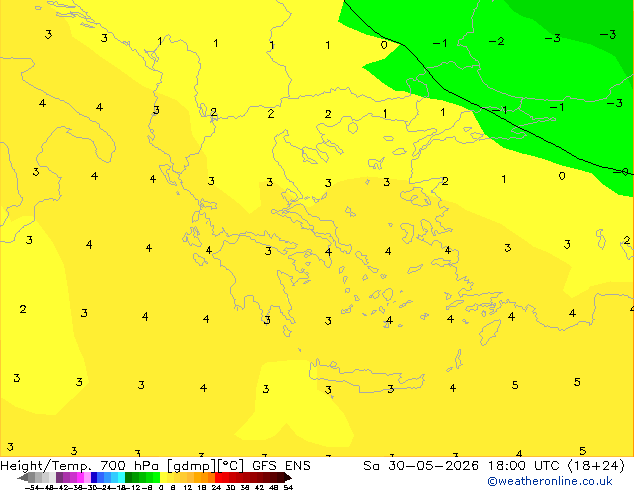Click the '[gdmp][°C]' units label
The width and height of the screenshot is (634, 490).
pos(206,466)
